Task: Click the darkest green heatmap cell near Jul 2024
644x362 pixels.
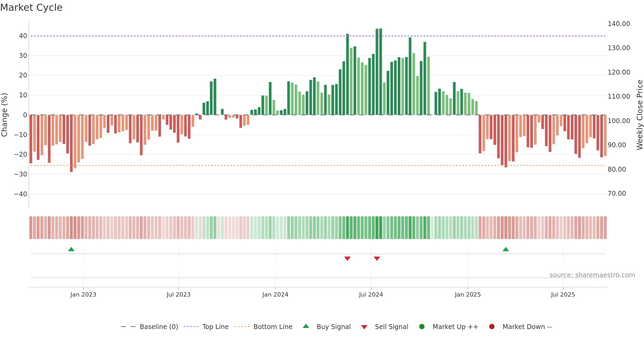Action: [380, 228]
